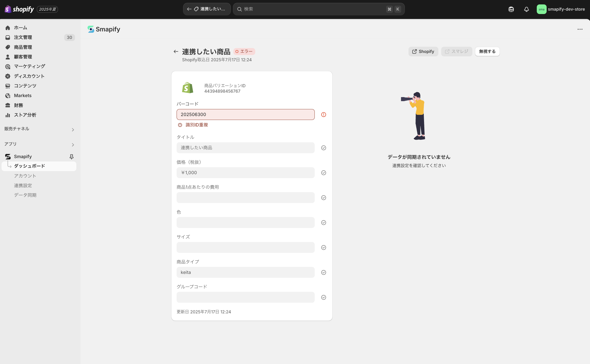Click the Smapify app icon in sidebar
This screenshot has height=364, width=590.
click(8, 157)
